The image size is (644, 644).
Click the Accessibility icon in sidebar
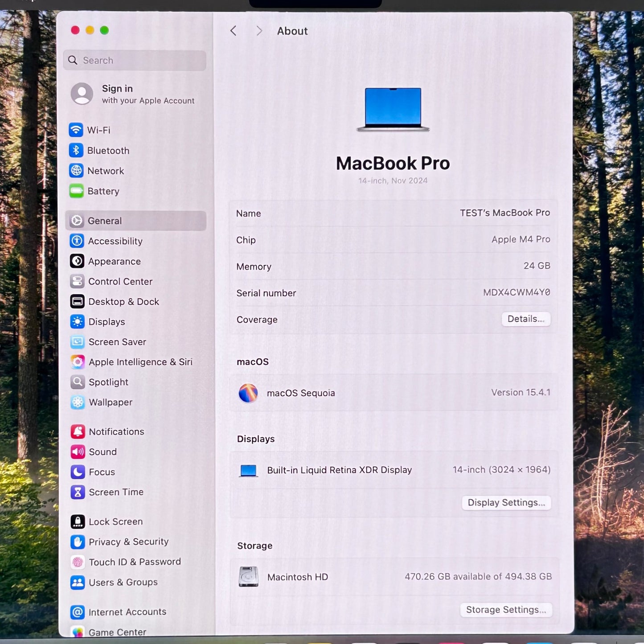coord(77,241)
